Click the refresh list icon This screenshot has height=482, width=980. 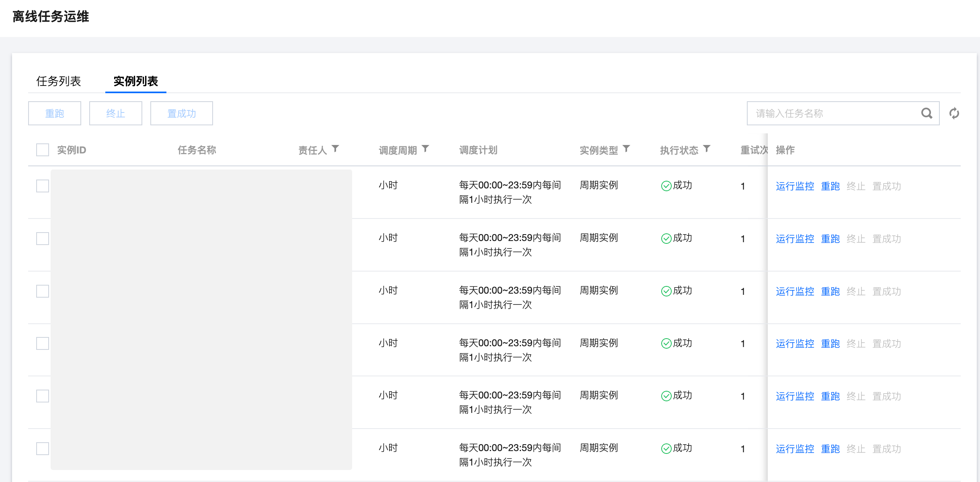(954, 114)
